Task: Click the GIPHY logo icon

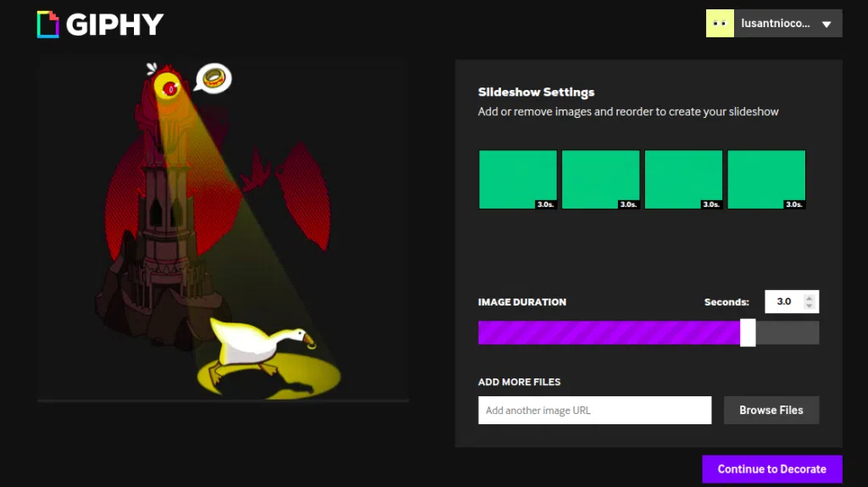Action: pyautogui.click(x=48, y=24)
